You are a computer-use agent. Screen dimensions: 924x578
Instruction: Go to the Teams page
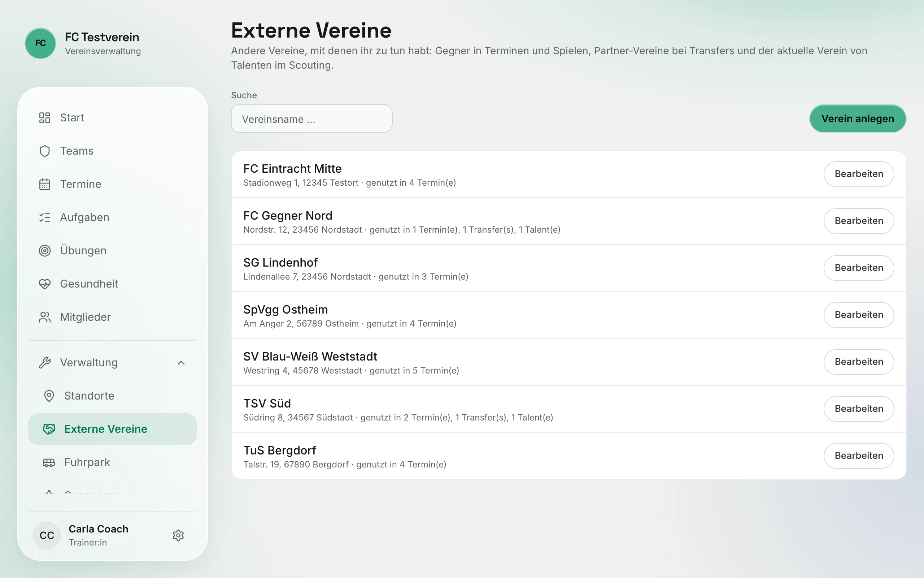[113, 151]
